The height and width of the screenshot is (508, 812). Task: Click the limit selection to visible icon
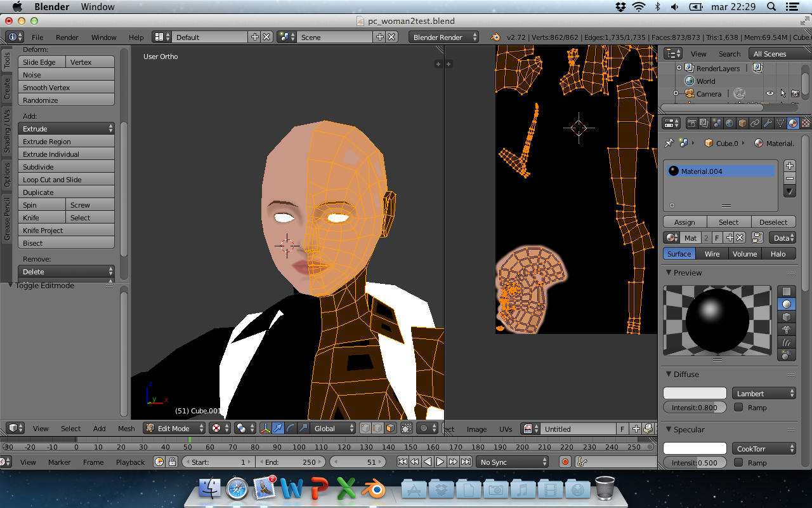[407, 429]
